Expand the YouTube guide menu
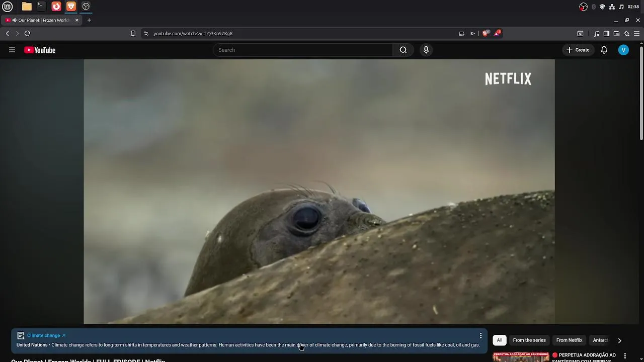 click(12, 50)
